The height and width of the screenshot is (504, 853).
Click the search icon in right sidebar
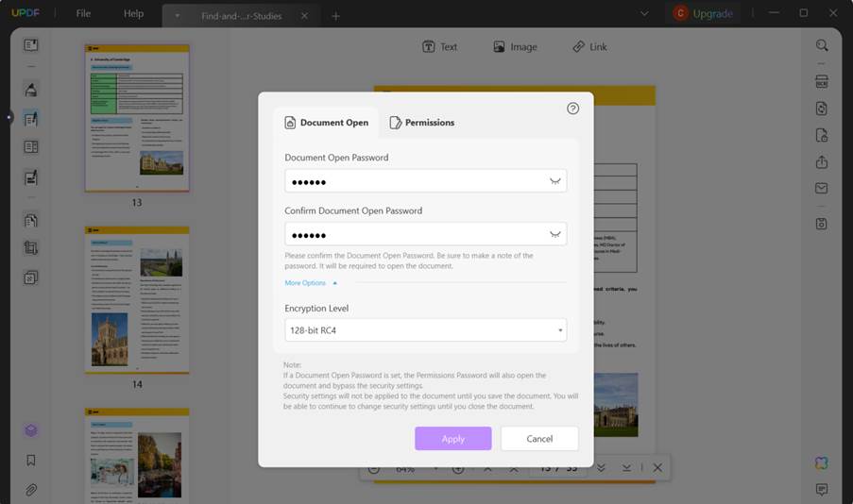[822, 45]
